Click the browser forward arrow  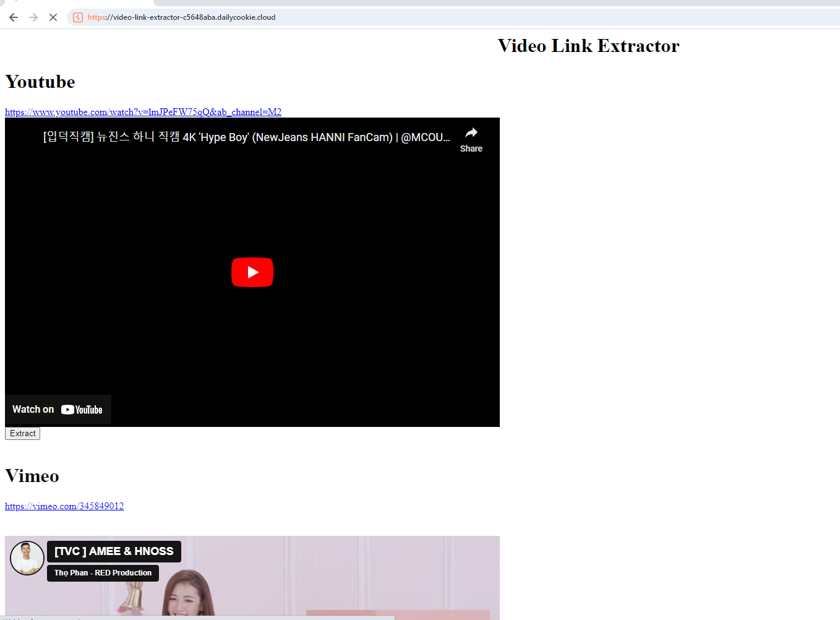point(33,17)
